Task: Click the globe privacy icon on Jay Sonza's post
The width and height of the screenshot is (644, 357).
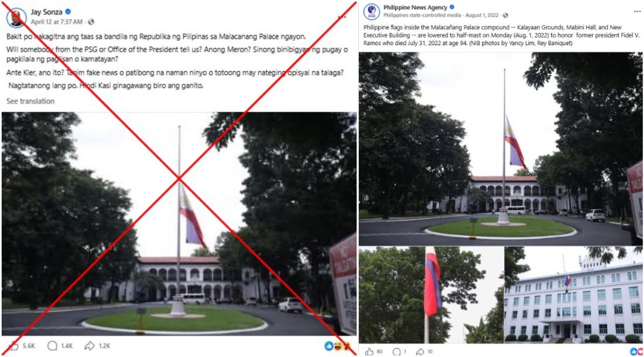Action: click(91, 21)
